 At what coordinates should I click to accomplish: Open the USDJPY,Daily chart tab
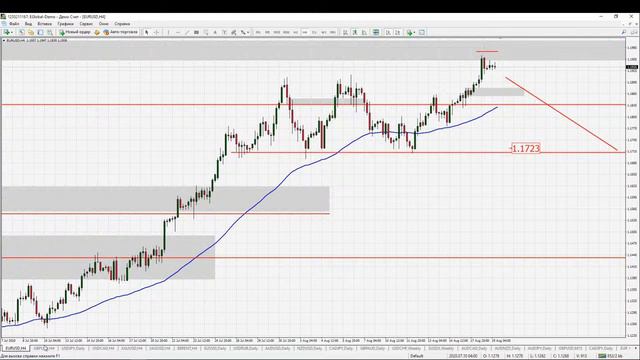73,349
